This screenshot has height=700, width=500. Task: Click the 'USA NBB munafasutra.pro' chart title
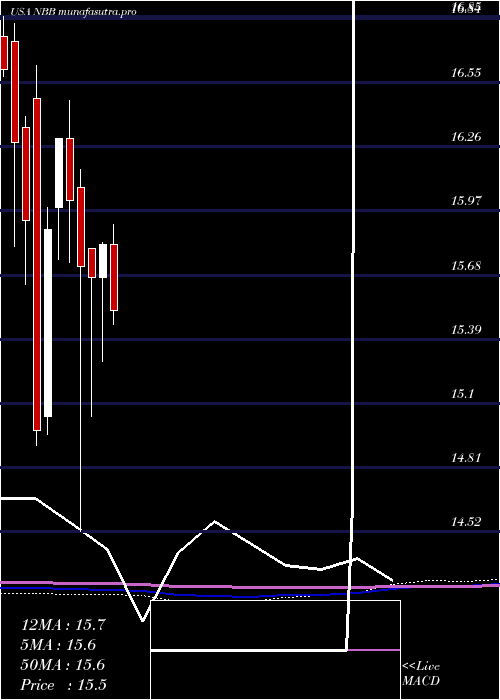tap(73, 12)
